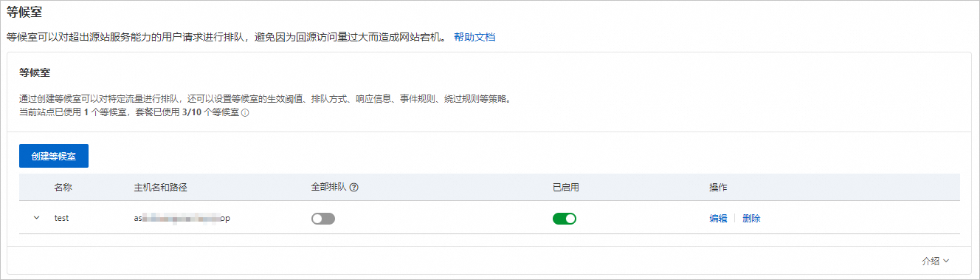The height and width of the screenshot is (280, 980).
Task: Select the 名称 column header
Action: (x=63, y=188)
